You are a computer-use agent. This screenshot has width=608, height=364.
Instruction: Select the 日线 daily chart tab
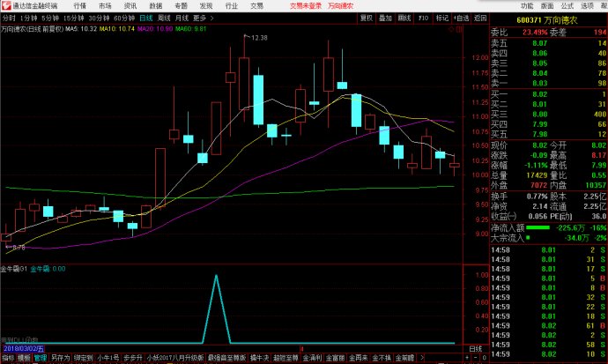tap(145, 19)
